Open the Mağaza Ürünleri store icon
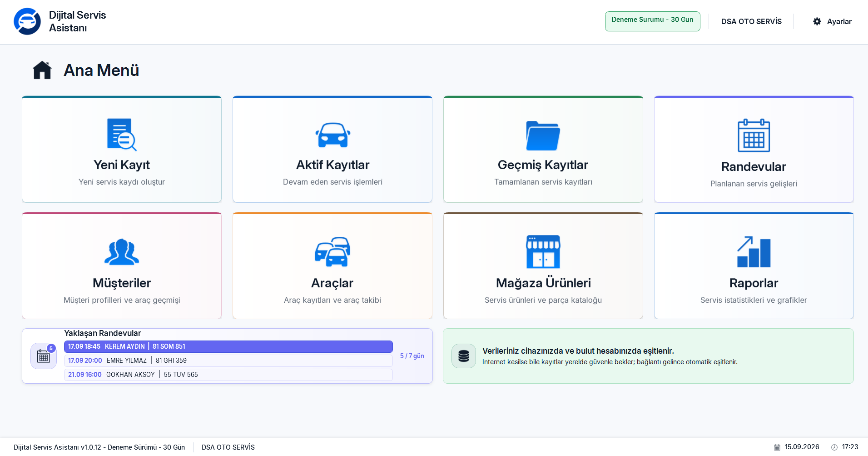868x456 pixels. pos(543,251)
